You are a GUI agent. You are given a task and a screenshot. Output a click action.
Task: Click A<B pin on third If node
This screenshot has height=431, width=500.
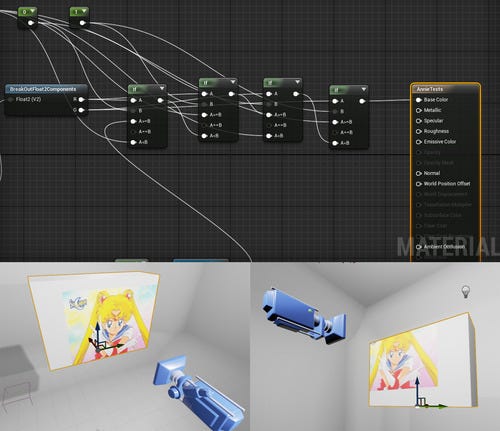coord(269,136)
